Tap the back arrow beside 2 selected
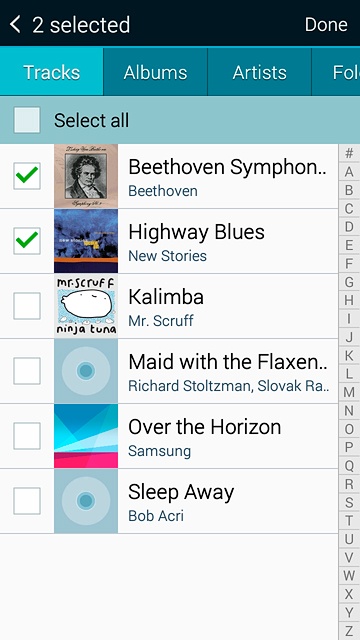The height and width of the screenshot is (640, 360). click(15, 24)
